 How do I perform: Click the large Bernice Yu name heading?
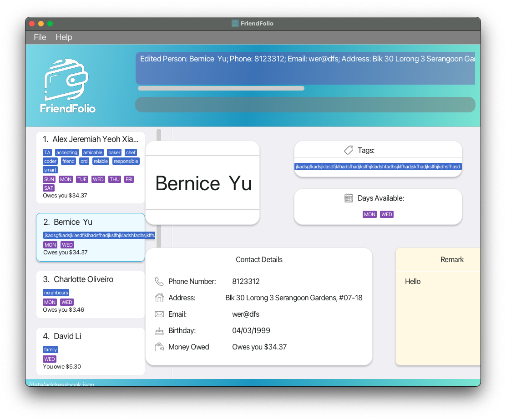tap(203, 183)
